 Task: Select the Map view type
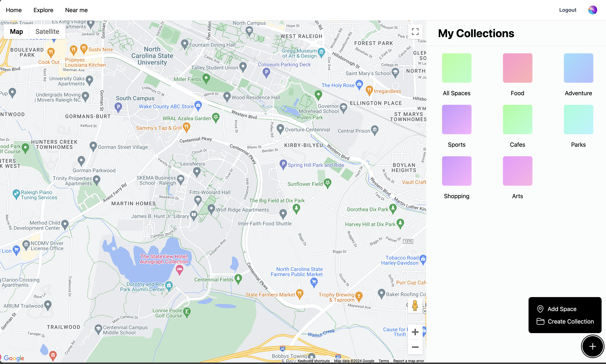16,32
